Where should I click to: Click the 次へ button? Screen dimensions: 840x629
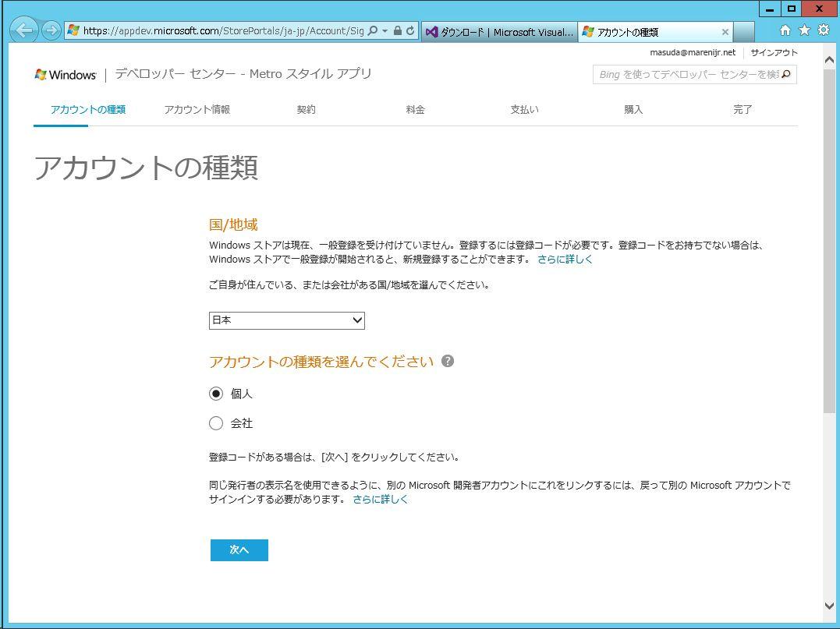click(239, 550)
